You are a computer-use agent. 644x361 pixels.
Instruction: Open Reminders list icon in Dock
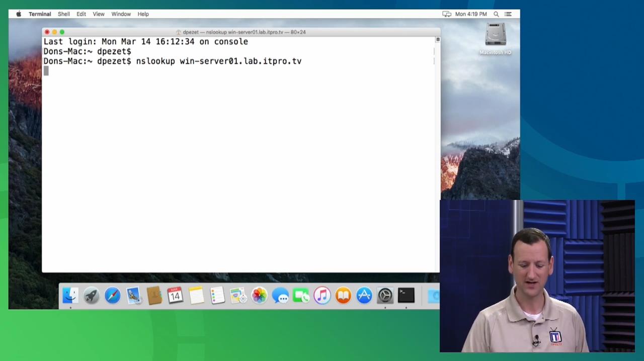click(217, 295)
